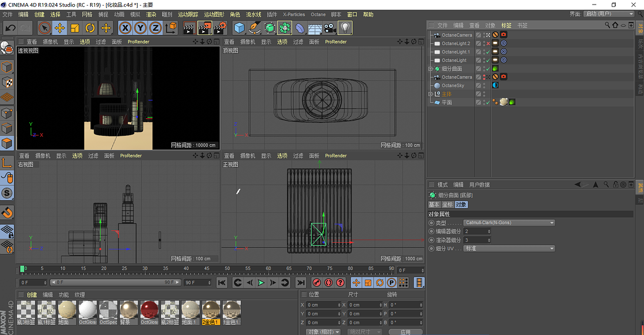
Task: Toggle the green check on OctaneLight.1
Action: pos(488,52)
